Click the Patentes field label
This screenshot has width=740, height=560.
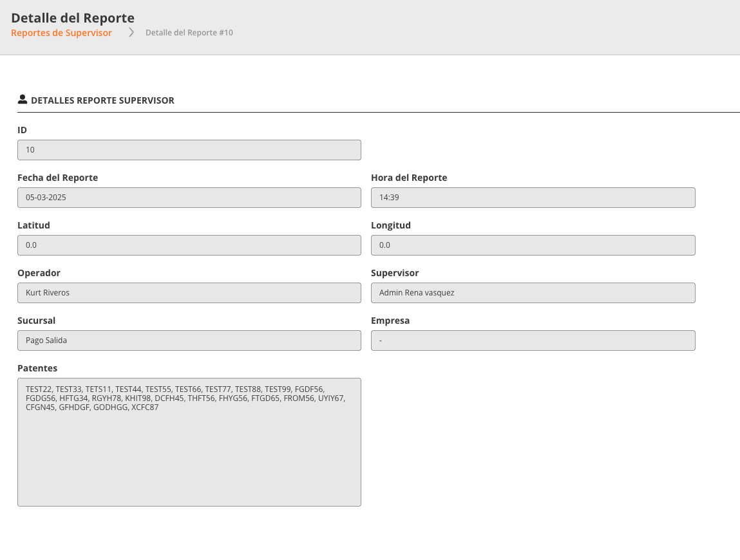click(37, 368)
